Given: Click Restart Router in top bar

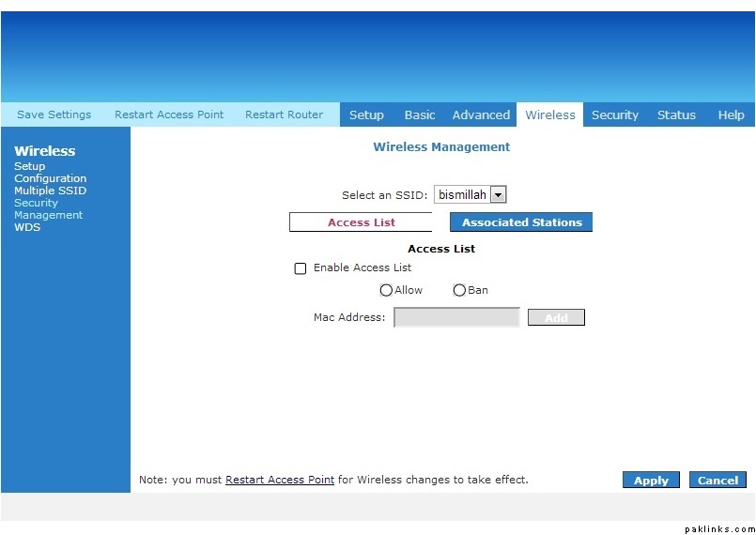Looking at the screenshot, I should (284, 115).
